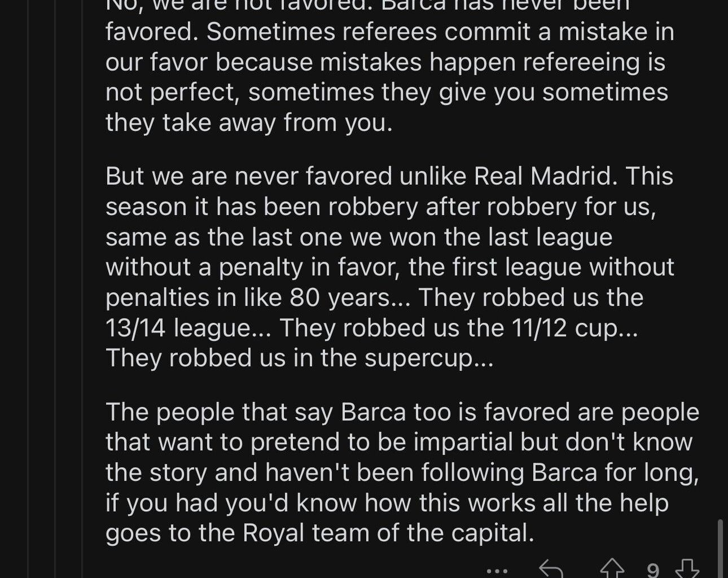Image resolution: width=728 pixels, height=578 pixels.
Task: Collapse parent thread via middle indent line
Action: (55, 282)
